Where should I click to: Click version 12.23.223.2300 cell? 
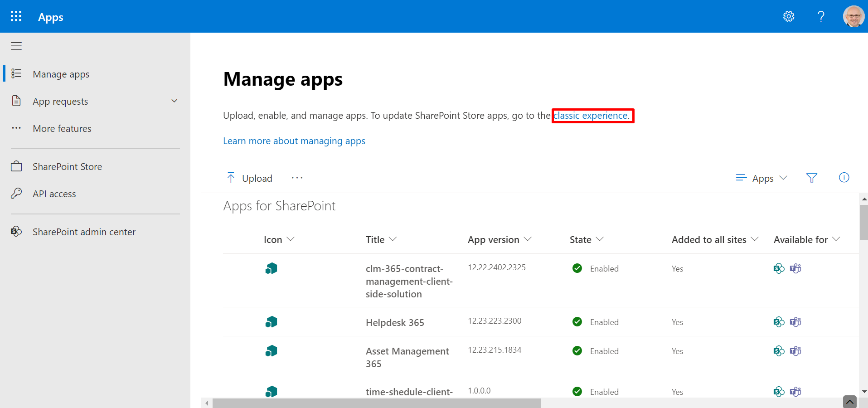(x=495, y=321)
